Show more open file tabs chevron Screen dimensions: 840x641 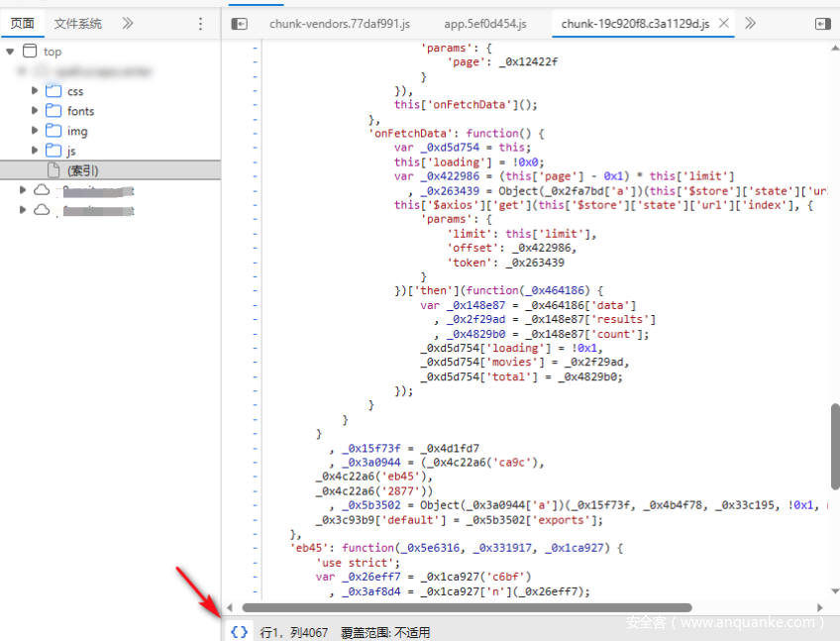pyautogui.click(x=750, y=24)
